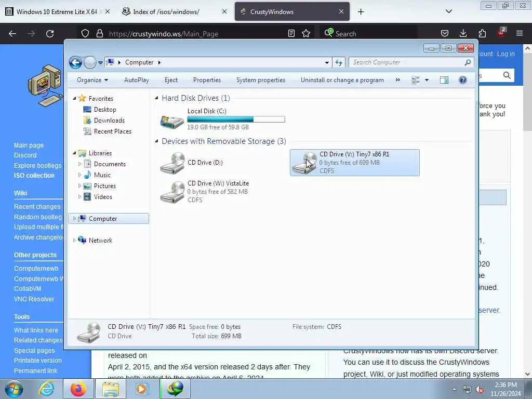Select Downloads under Favorites
This screenshot has width=532, height=399.
click(109, 121)
